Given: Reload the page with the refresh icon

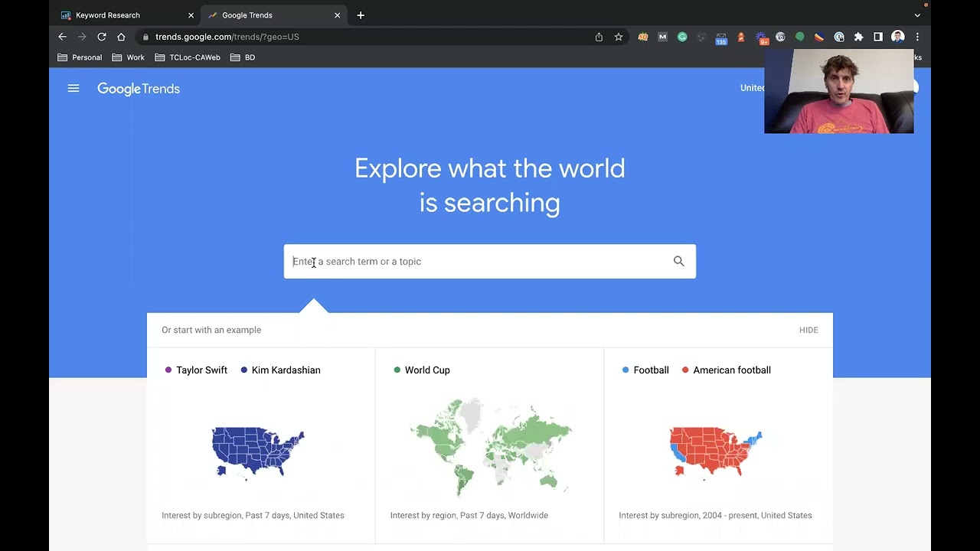Looking at the screenshot, I should (x=101, y=37).
